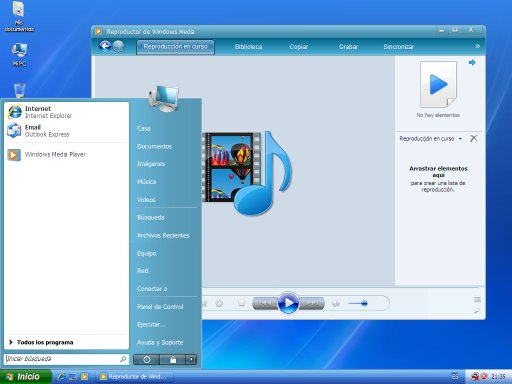Stop playback with the square button

(241, 303)
